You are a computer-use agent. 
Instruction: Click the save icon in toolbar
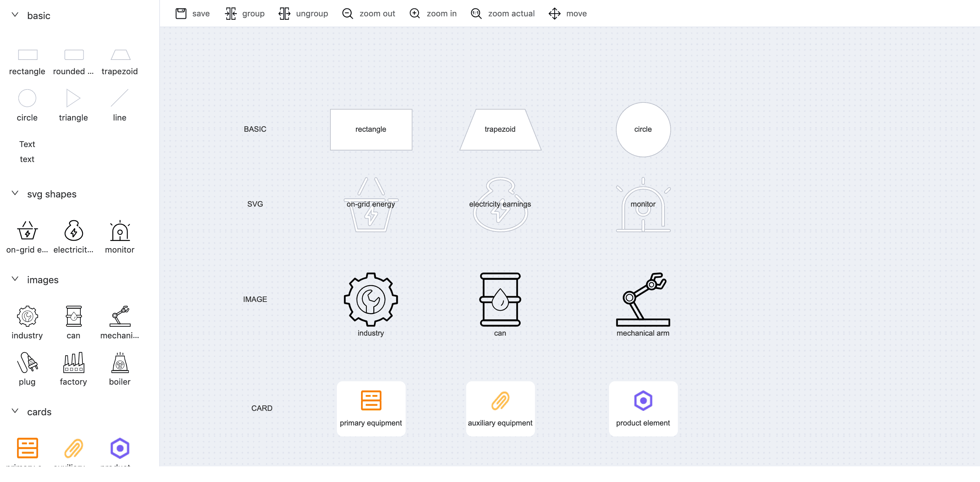pos(181,14)
